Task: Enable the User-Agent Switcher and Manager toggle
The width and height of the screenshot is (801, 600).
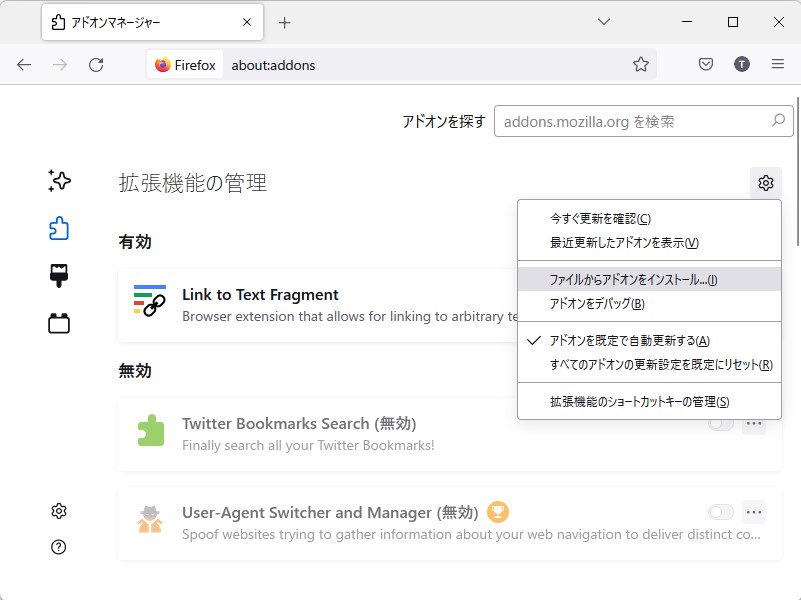Action: [720, 512]
